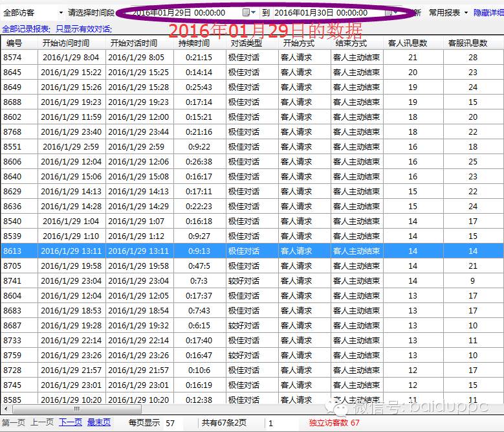Screen dimensions: 504x432
Task: Expand the 全部访客 visitor filter dropdown
Action: pos(61,13)
